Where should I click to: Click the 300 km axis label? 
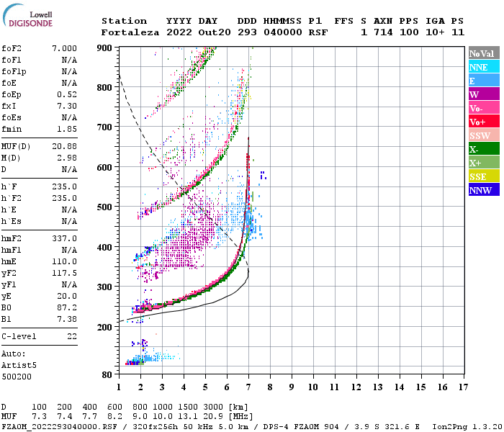(x=104, y=287)
